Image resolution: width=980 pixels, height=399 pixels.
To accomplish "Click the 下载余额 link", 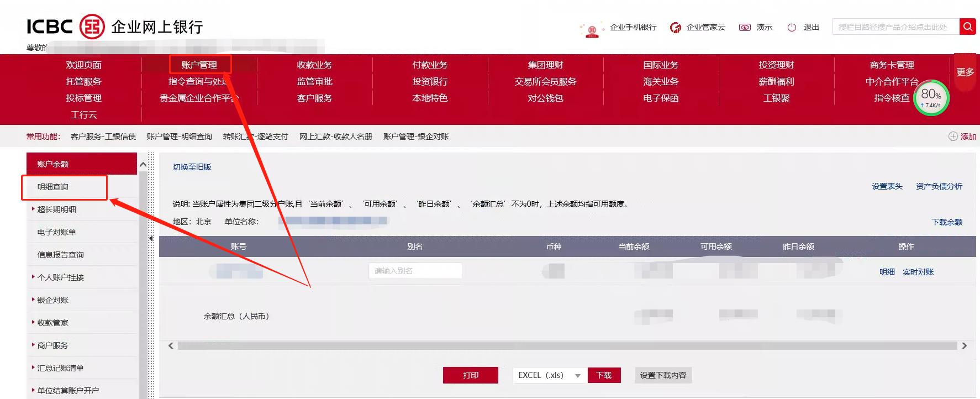I will click(947, 222).
